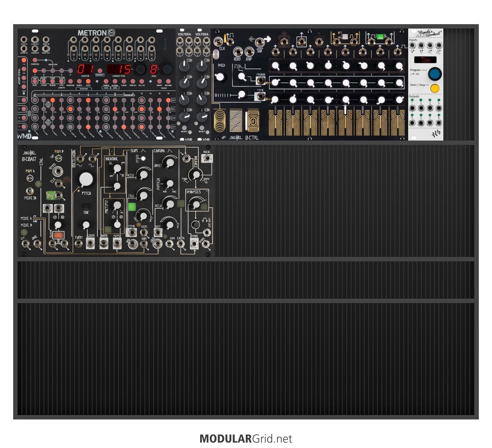Viewport: 492px width, 448px height.
Task: Adjust the left Voltera knob 1
Action: tap(184, 66)
